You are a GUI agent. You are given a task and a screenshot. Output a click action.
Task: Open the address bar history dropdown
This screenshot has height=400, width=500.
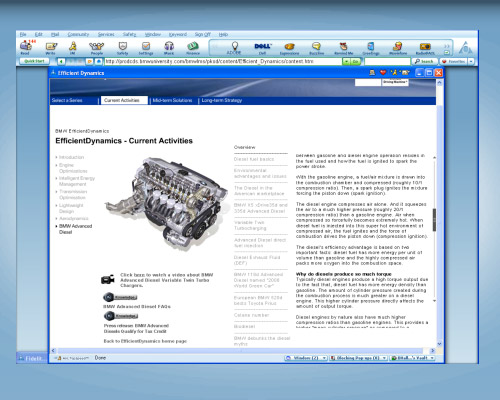[x=346, y=61]
